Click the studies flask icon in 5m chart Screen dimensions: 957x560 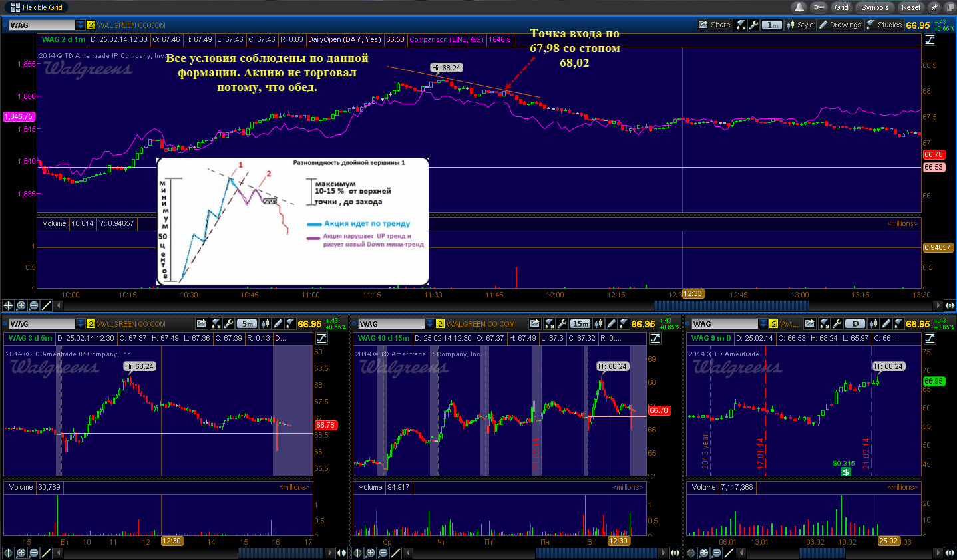click(x=290, y=323)
